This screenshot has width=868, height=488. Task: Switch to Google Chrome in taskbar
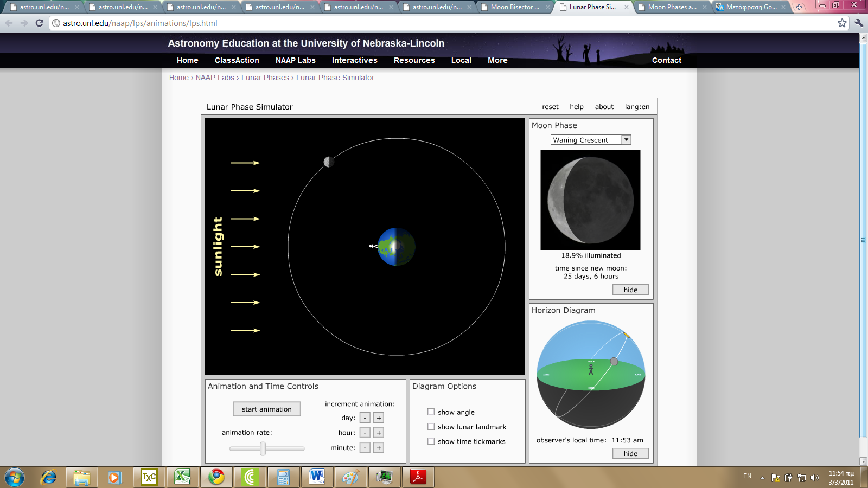216,477
